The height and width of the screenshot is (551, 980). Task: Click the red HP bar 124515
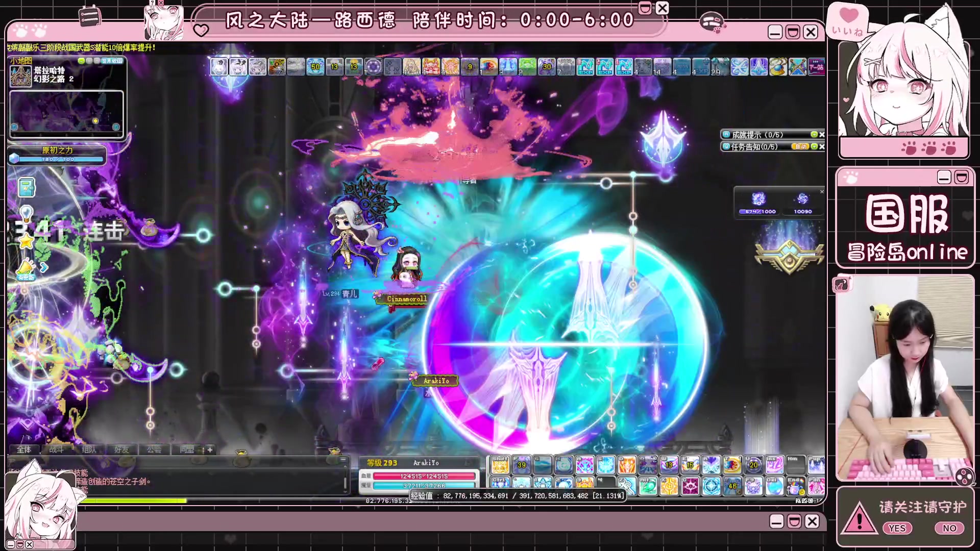425,476
